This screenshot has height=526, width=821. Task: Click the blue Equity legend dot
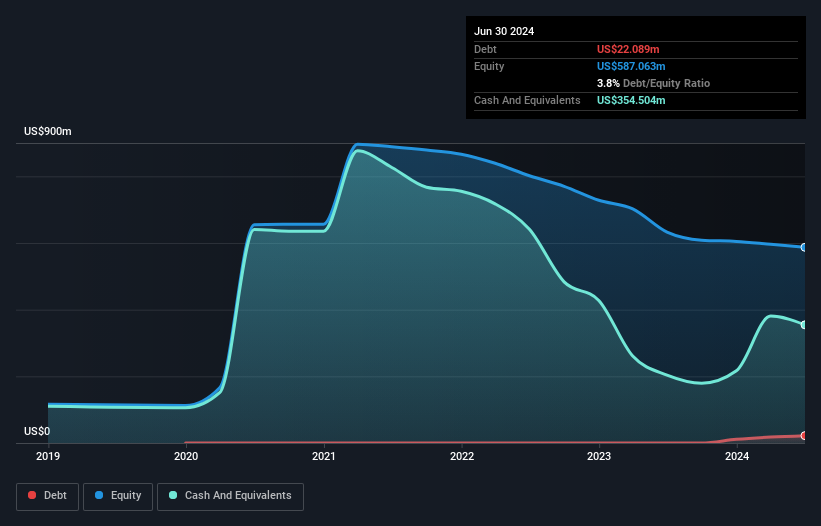[99, 495]
